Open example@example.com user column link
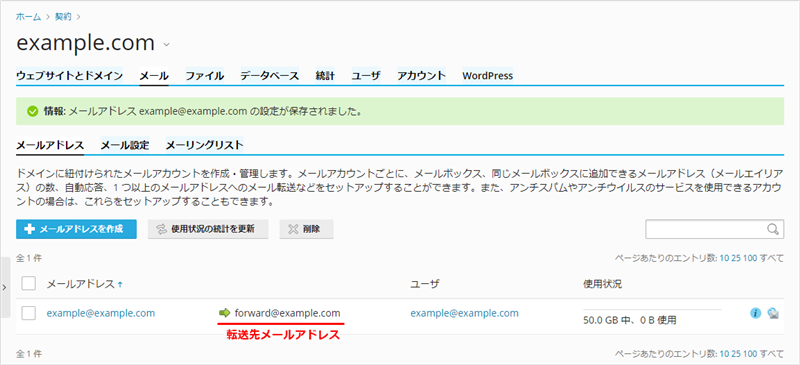 click(x=464, y=313)
